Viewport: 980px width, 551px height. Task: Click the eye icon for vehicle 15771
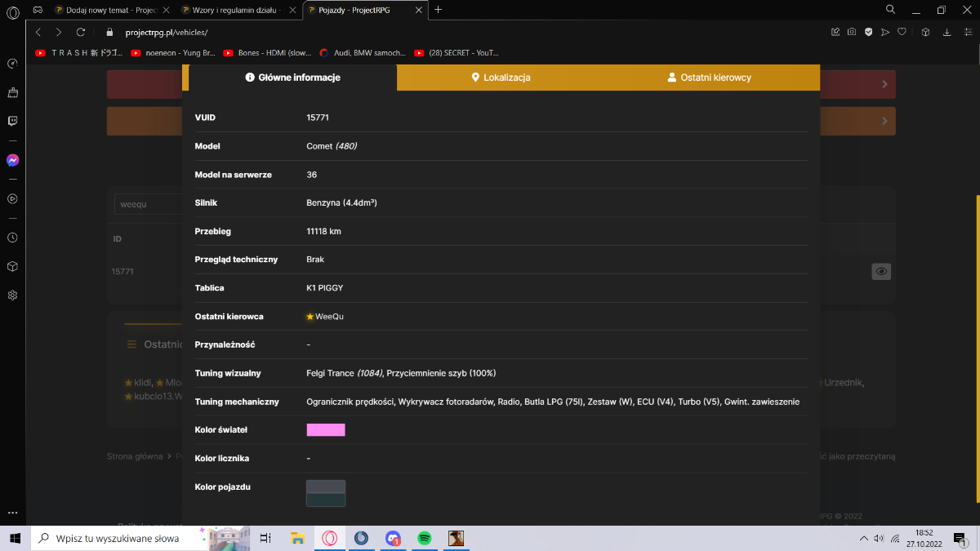click(881, 271)
